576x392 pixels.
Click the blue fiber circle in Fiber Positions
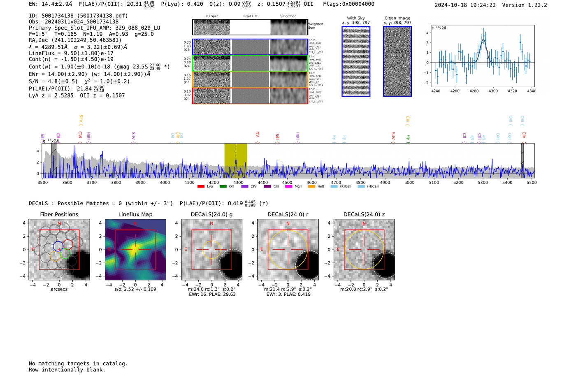[58, 246]
